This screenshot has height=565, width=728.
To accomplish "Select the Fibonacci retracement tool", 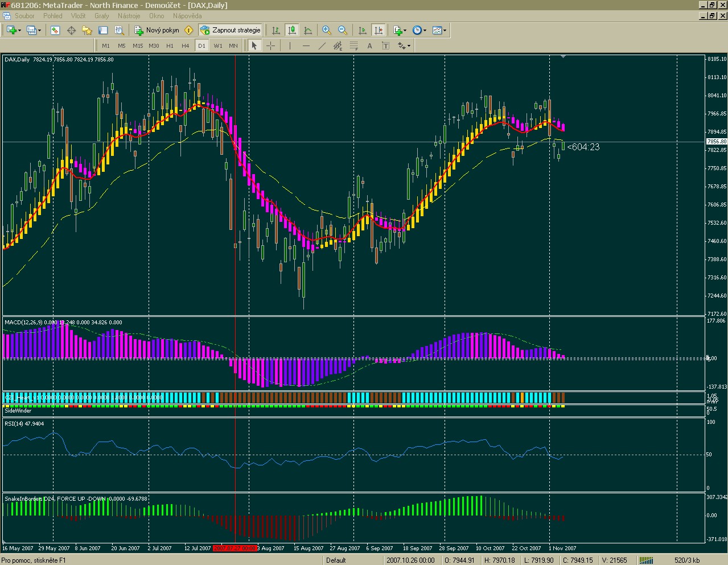I will pos(354,46).
